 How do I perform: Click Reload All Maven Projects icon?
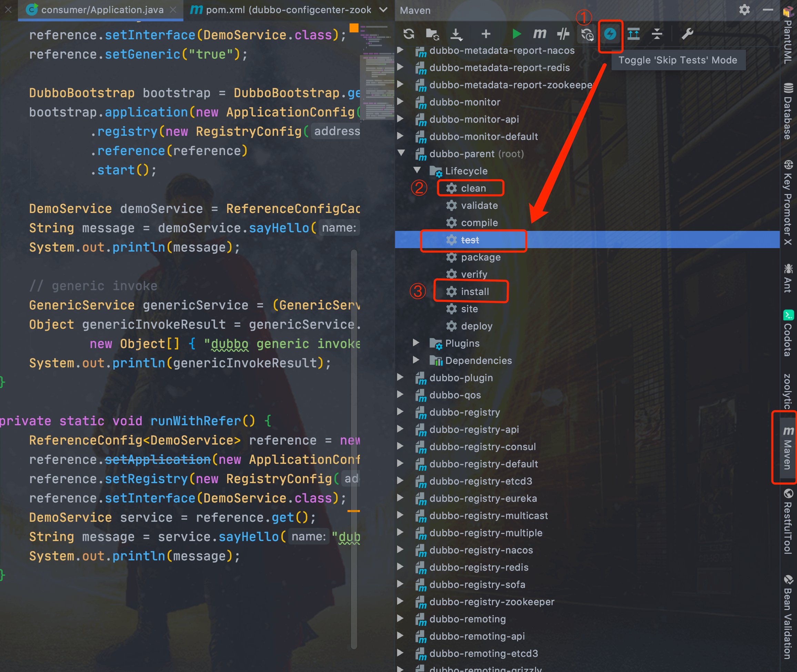[x=409, y=34]
